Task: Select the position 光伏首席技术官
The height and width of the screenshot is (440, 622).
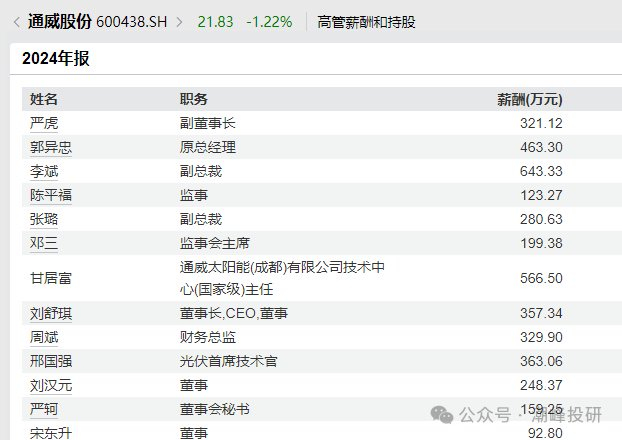Action: pyautogui.click(x=228, y=361)
